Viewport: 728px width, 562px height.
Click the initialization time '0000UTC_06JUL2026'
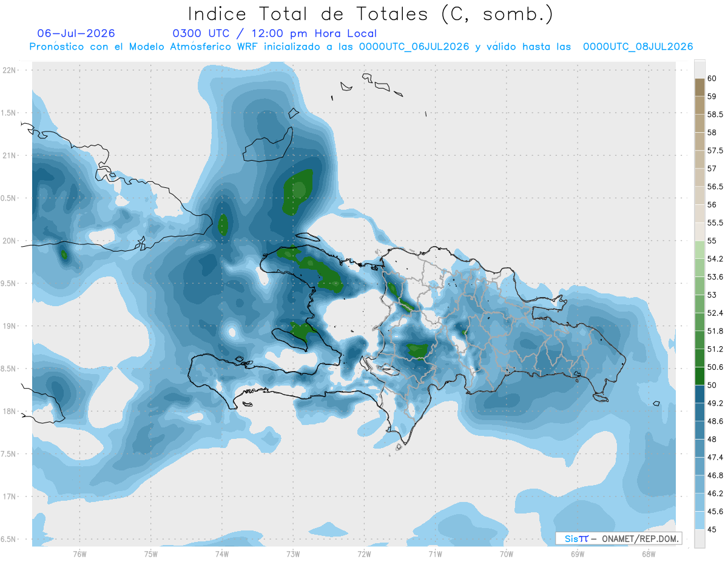tap(414, 47)
